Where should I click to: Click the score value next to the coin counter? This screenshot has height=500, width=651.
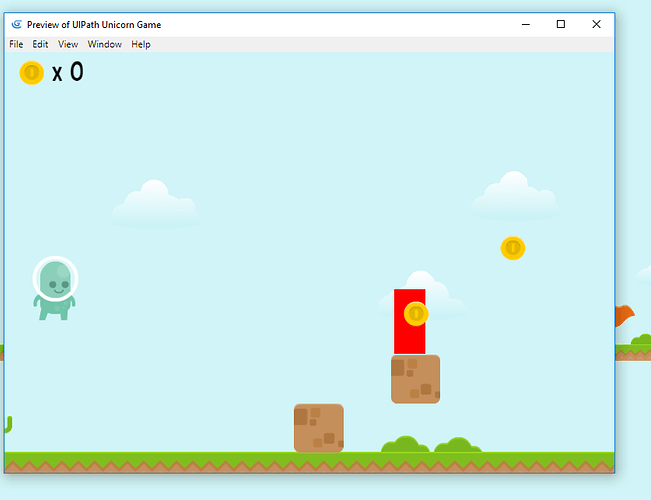coord(76,71)
